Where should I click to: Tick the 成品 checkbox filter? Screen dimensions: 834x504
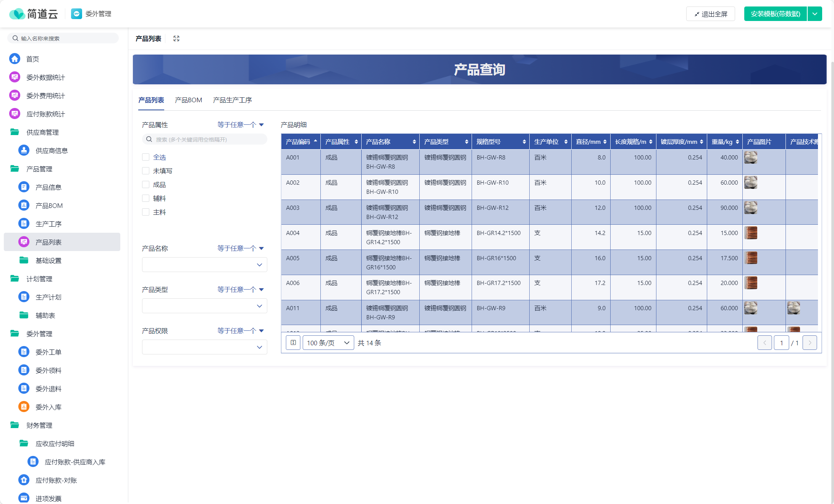(145, 185)
